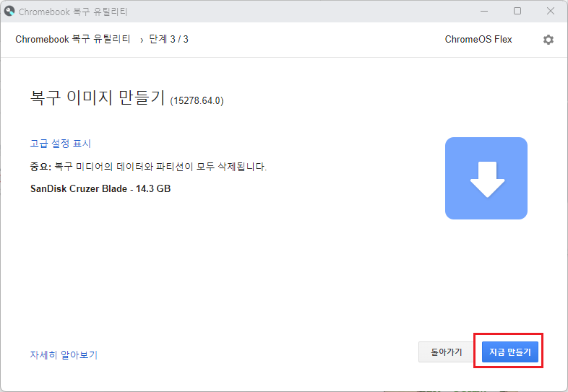The height and width of the screenshot is (392, 568).
Task: Click the 중요 warning message text
Action: (x=148, y=167)
